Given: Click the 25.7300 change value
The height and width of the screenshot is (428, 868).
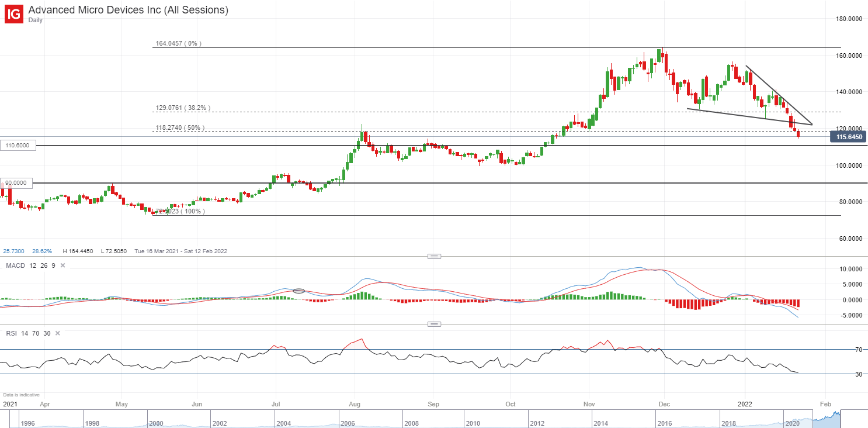Looking at the screenshot, I should click(x=13, y=251).
